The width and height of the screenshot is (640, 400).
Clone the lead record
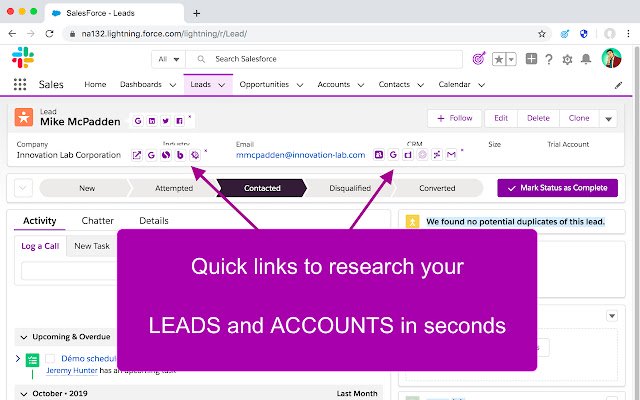pyautogui.click(x=579, y=118)
